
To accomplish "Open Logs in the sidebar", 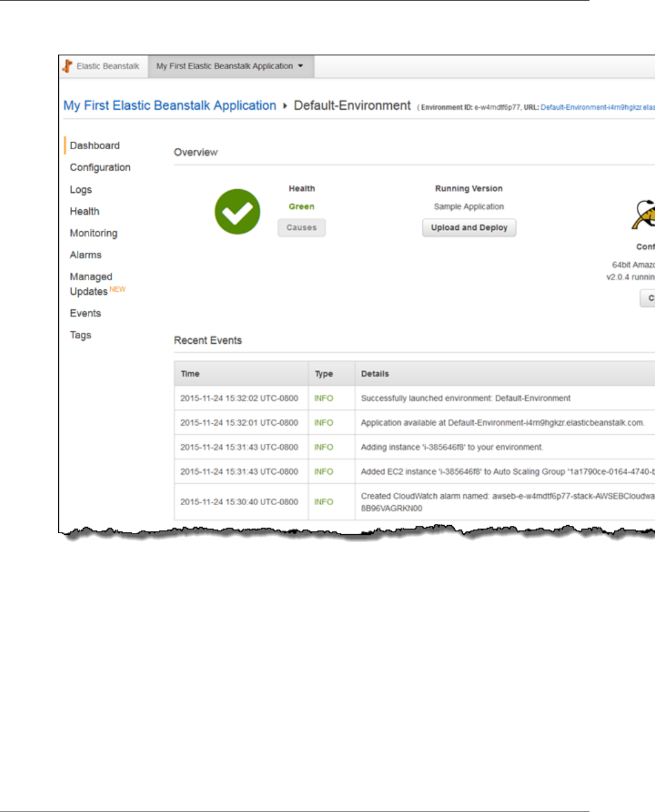I will pos(81,190).
